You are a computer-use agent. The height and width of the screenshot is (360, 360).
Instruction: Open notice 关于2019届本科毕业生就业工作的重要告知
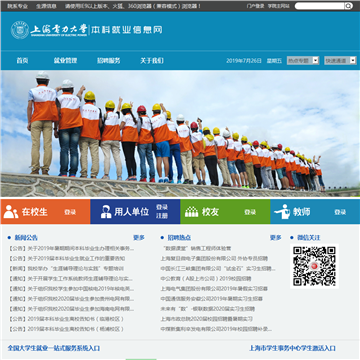[67, 258]
